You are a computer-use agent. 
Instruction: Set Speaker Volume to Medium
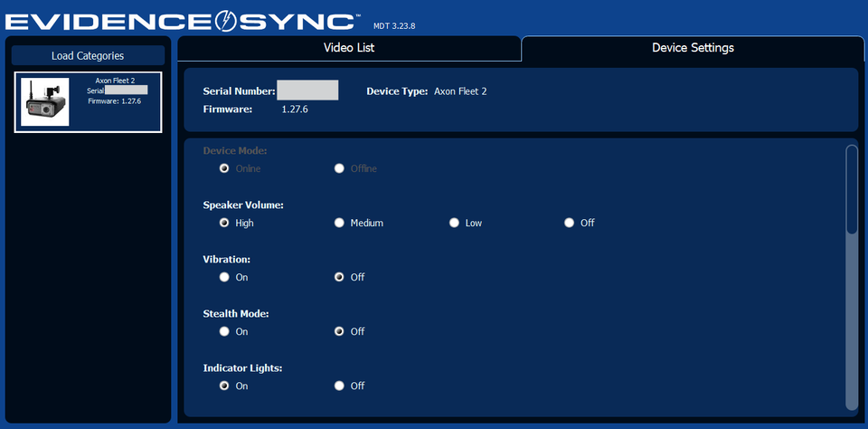(340, 223)
